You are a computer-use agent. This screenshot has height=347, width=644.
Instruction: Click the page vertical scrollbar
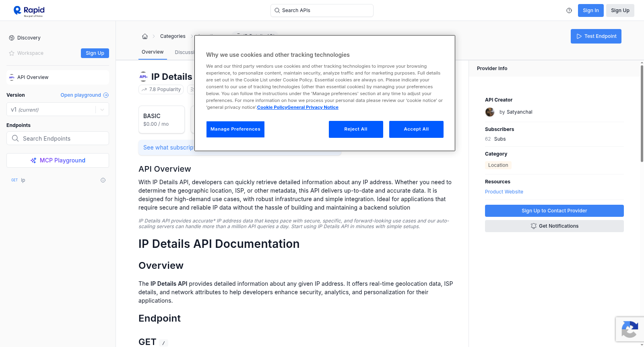[642, 114]
